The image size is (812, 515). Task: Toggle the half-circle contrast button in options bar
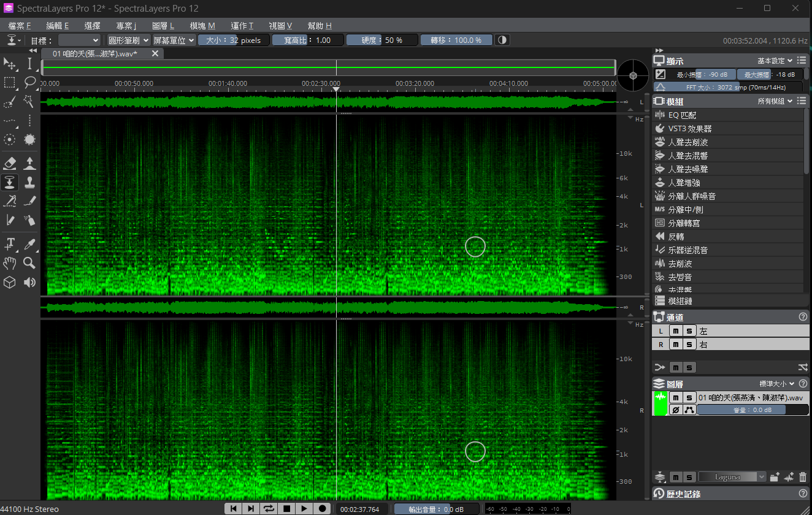(x=502, y=40)
